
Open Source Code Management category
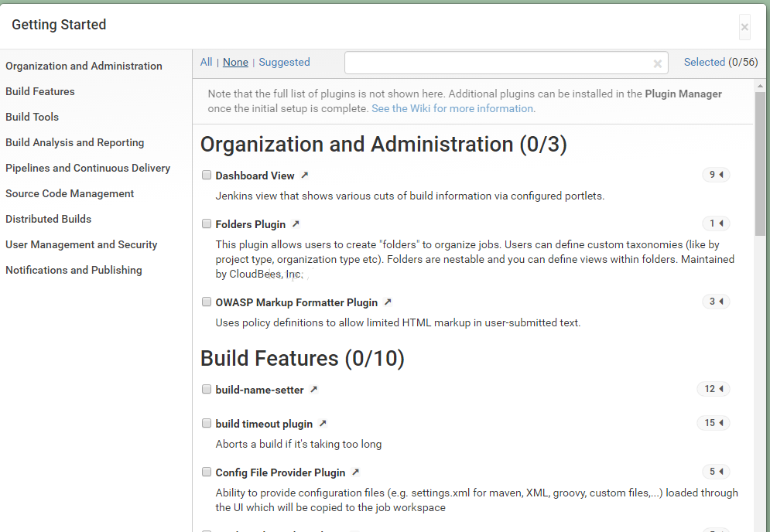[x=70, y=193]
